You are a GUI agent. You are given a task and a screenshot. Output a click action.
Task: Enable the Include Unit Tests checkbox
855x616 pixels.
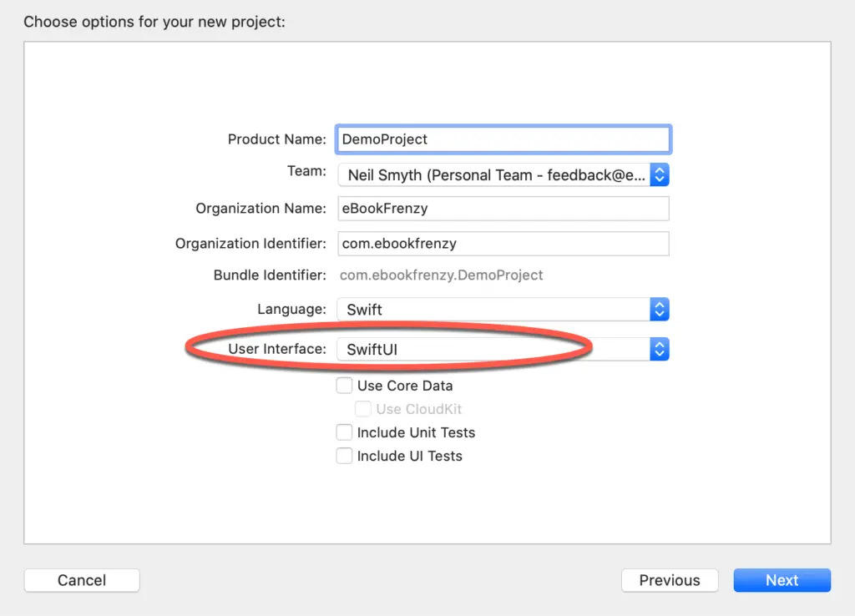(344, 432)
